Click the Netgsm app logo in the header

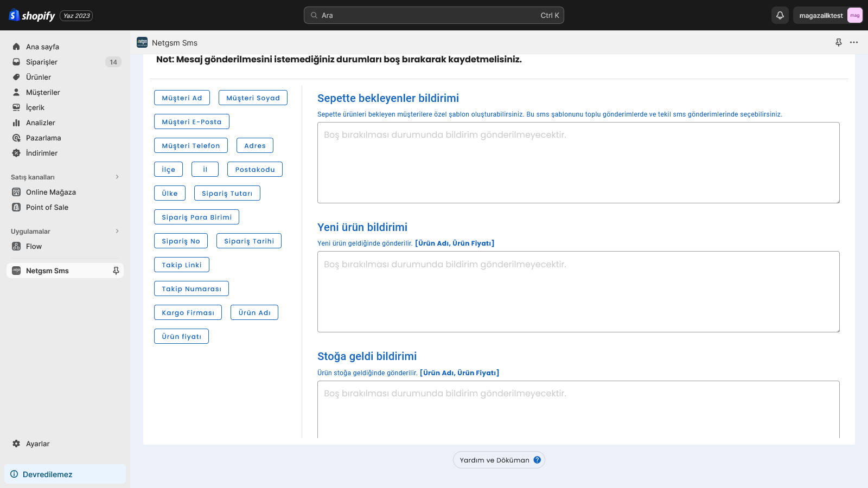coord(142,42)
